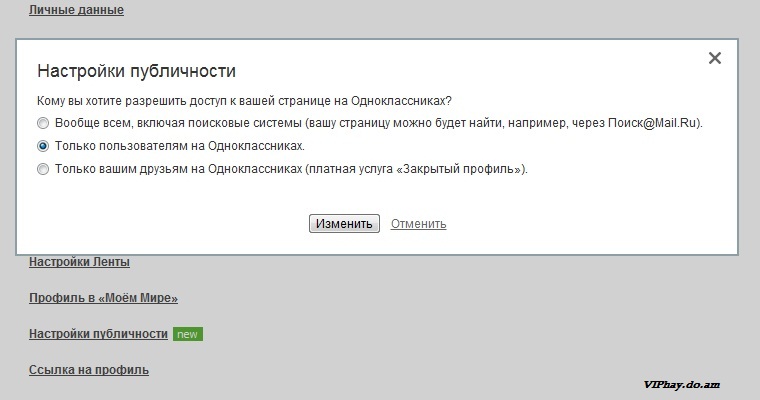Open 'Профиль в «Моём Мире»' link
Screen dimensions: 760x400
(x=103, y=298)
